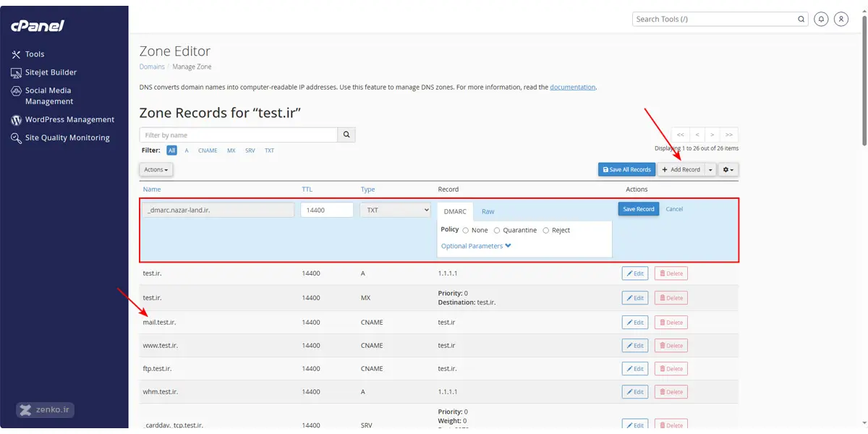Select the None policy radio

(466, 231)
